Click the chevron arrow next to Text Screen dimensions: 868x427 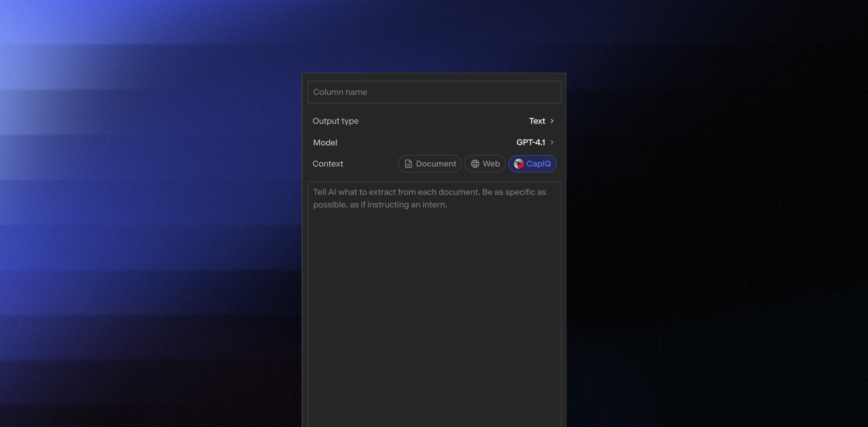[552, 121]
